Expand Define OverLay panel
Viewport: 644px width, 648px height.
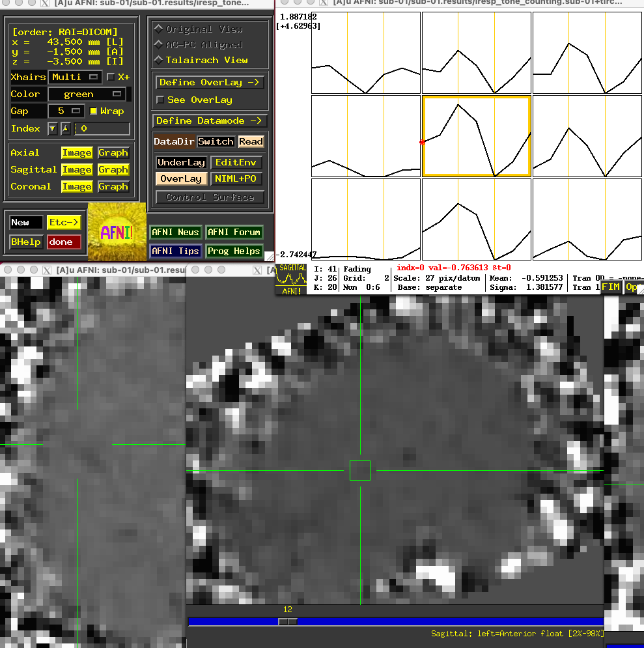210,82
